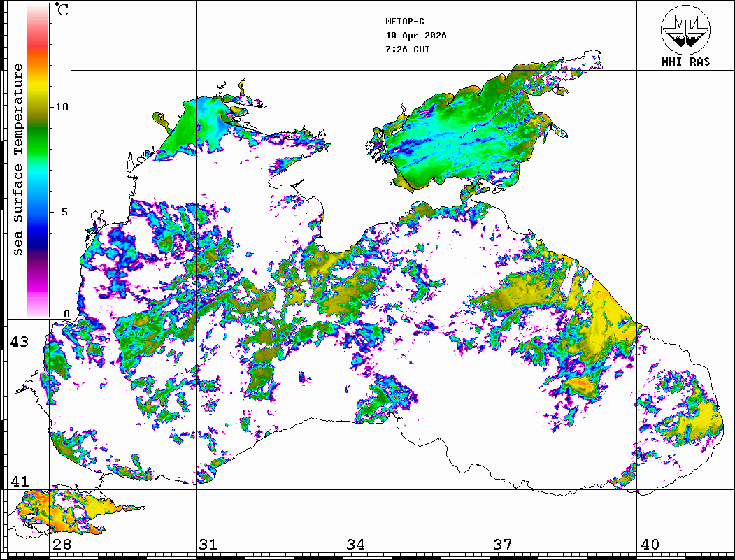The height and width of the screenshot is (560, 735).
Task: Click the 7:26 GMT timestamp
Action: [x=408, y=50]
